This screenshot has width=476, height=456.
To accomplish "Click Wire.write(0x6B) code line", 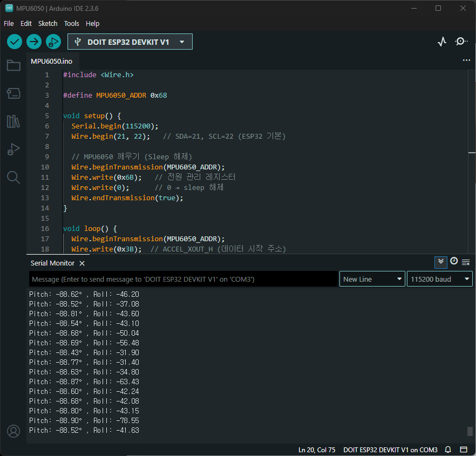I will tap(106, 178).
